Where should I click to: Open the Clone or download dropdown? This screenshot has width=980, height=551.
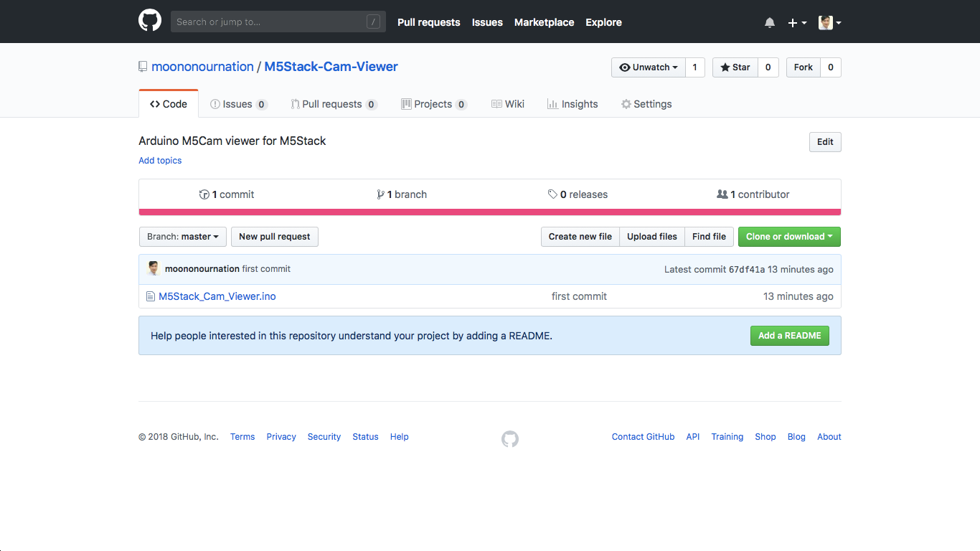pyautogui.click(x=789, y=237)
